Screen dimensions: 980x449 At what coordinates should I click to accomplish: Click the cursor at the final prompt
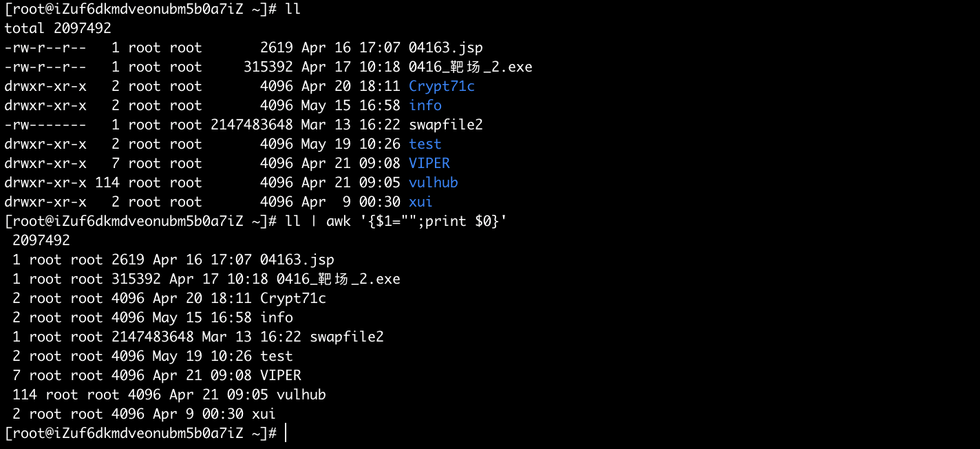coord(285,433)
